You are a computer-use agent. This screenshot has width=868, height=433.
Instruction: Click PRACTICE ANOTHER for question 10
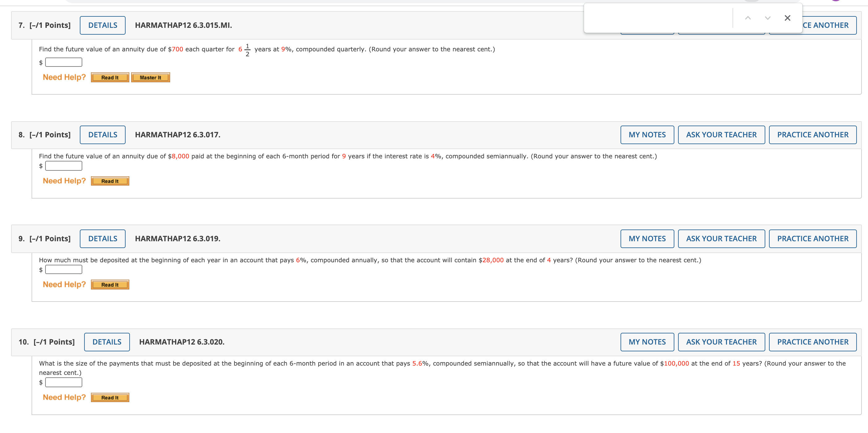point(812,342)
